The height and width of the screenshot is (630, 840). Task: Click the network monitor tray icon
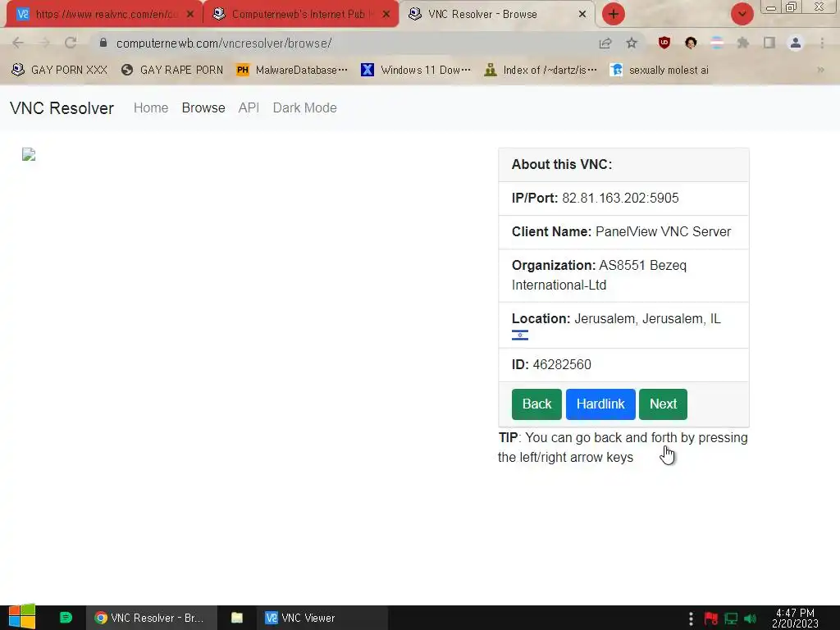pyautogui.click(x=731, y=619)
